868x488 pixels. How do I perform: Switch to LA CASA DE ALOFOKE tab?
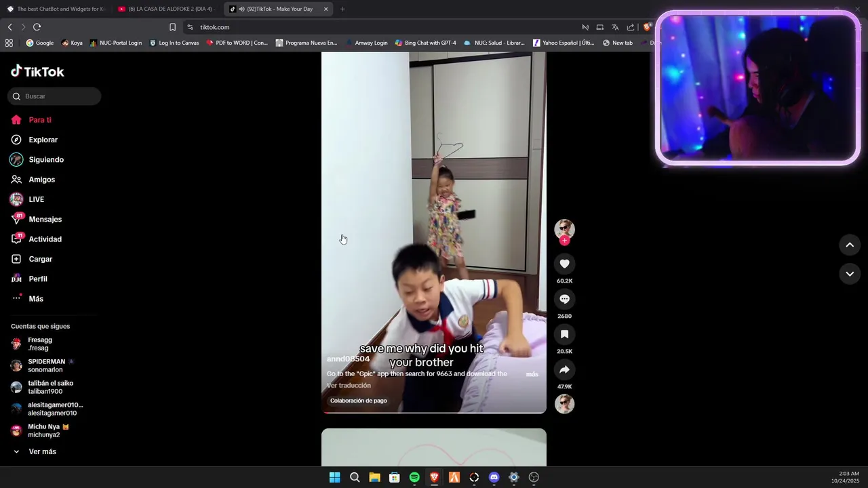(x=166, y=9)
